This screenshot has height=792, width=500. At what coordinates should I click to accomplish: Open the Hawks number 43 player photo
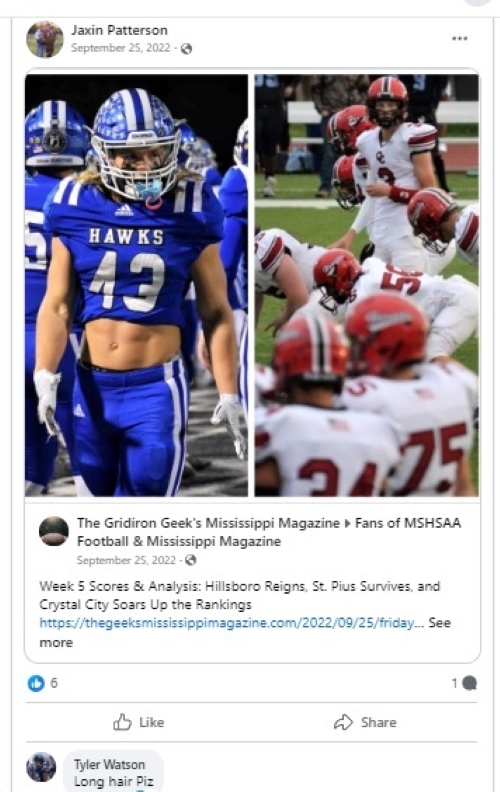[x=136, y=285]
